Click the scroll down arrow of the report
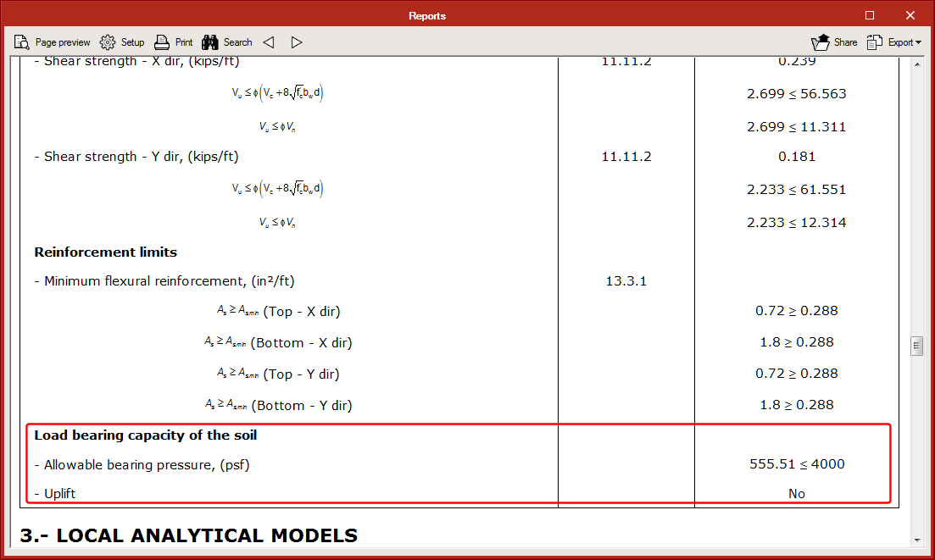The width and height of the screenshot is (935, 560). pos(916,540)
